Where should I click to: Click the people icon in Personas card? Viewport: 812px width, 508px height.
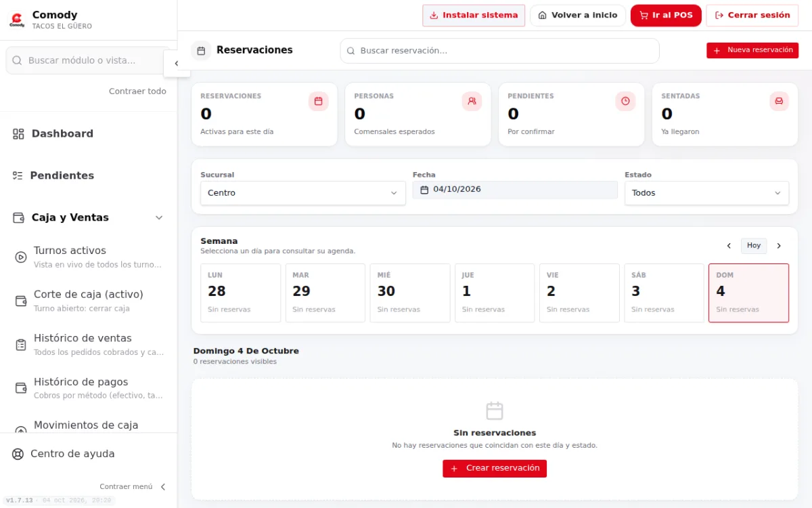pos(472,101)
